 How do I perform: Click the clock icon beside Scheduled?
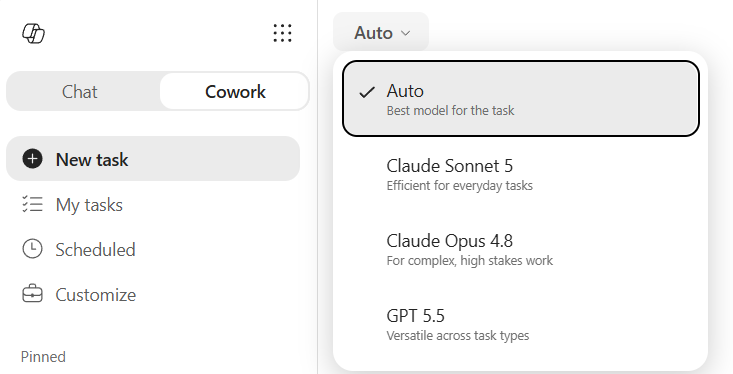tap(32, 249)
